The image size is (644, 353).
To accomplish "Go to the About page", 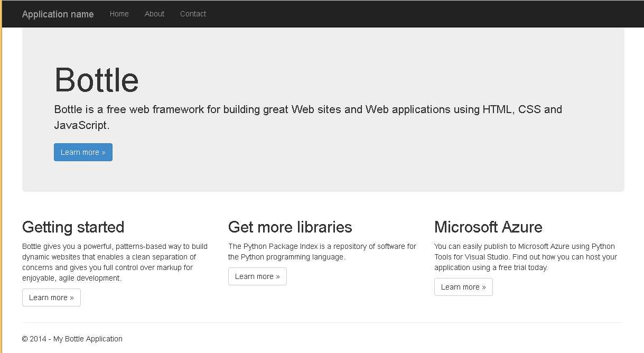I will [x=155, y=14].
